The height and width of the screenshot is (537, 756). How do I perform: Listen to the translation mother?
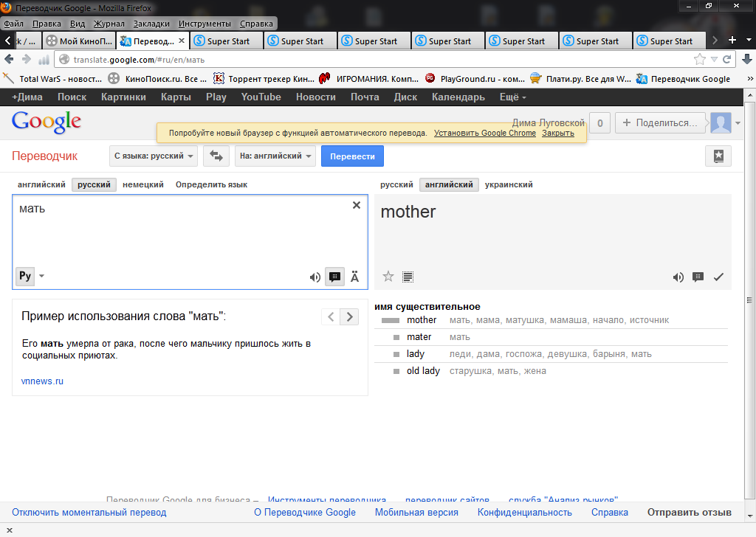point(678,277)
